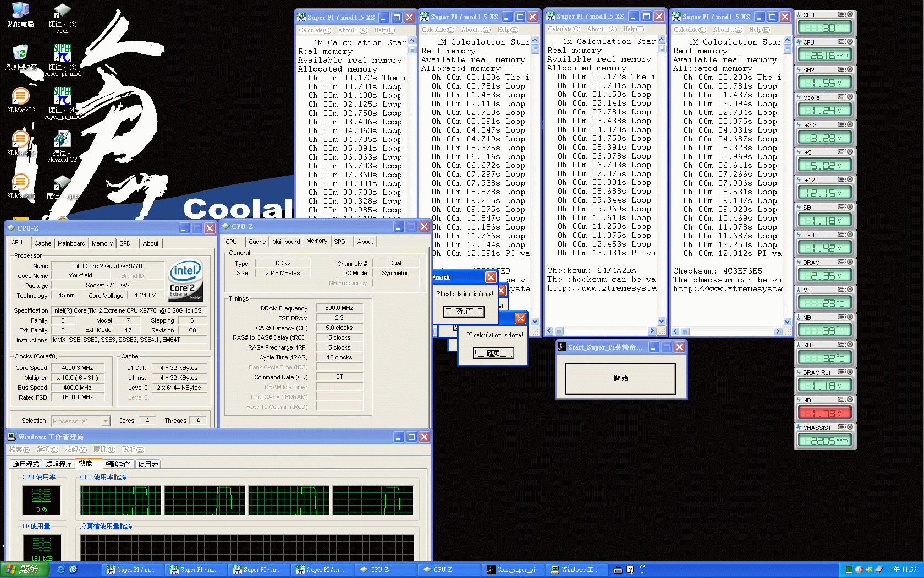Open settings icon of FSBT gadget
Viewport: 924px width, 578px height.
(842, 235)
